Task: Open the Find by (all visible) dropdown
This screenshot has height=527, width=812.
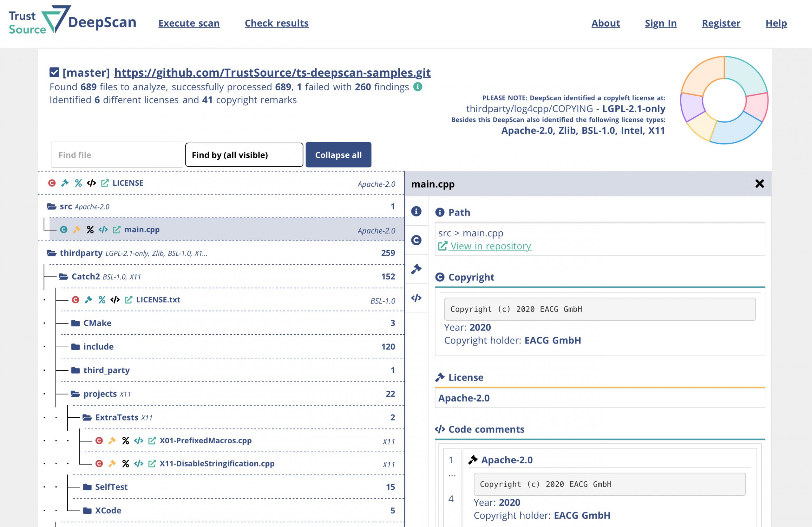Action: point(244,155)
